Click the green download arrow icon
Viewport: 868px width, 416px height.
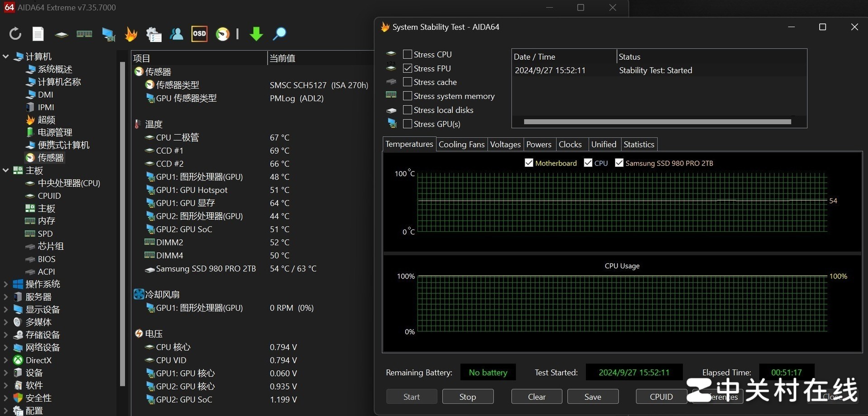pos(256,34)
